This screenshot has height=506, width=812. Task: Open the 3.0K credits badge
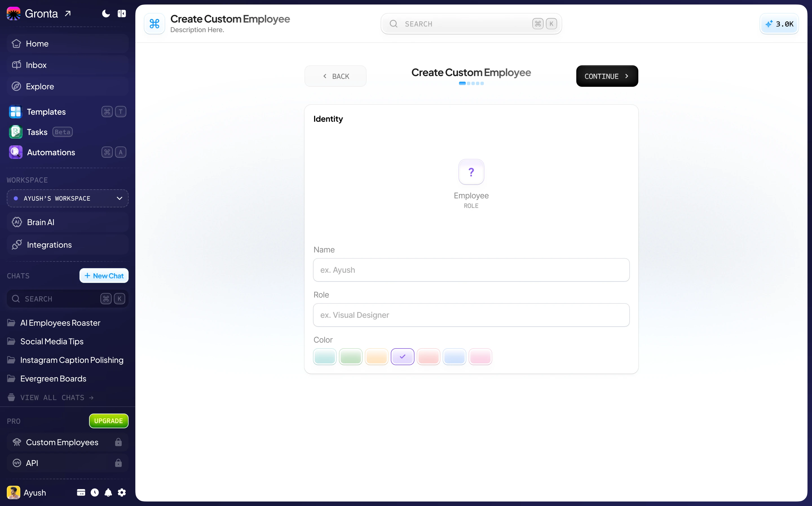tap(779, 24)
